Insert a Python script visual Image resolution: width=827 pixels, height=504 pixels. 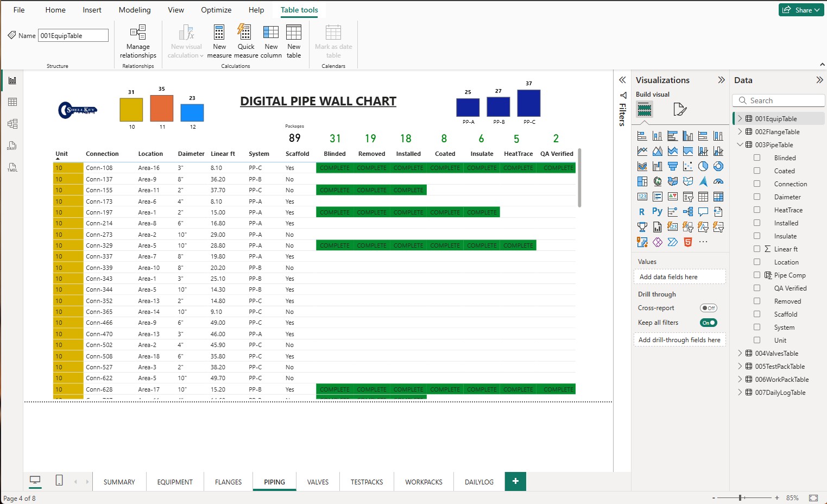click(658, 212)
